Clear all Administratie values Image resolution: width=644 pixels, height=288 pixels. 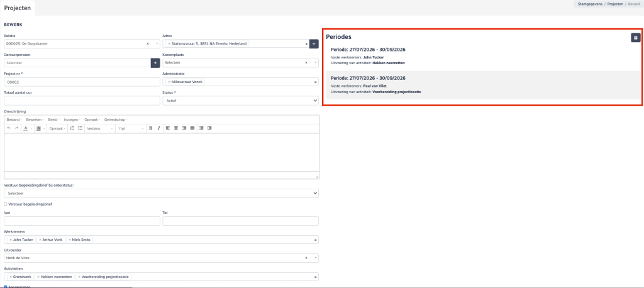coord(316,82)
